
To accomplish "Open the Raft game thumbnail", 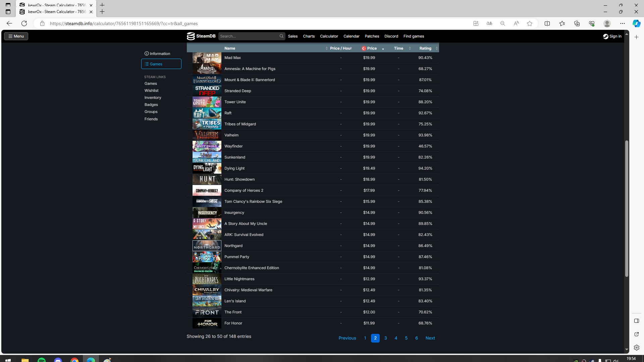I will coord(207,113).
